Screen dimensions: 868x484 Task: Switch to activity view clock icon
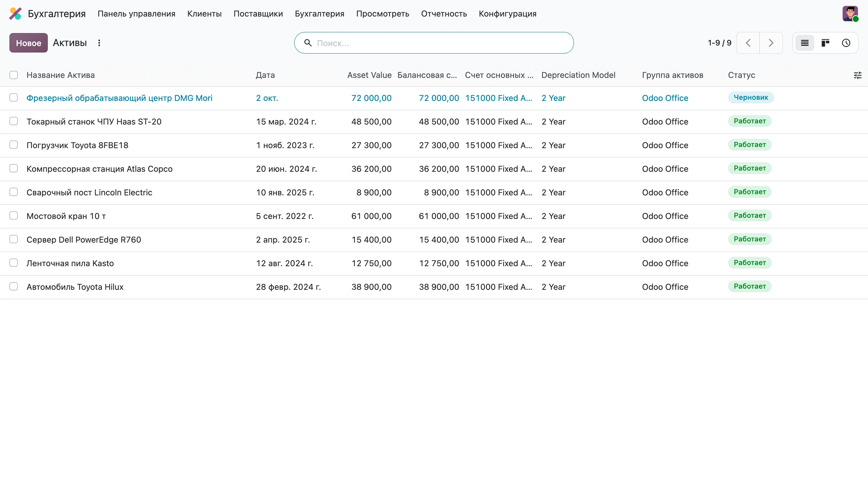(846, 43)
